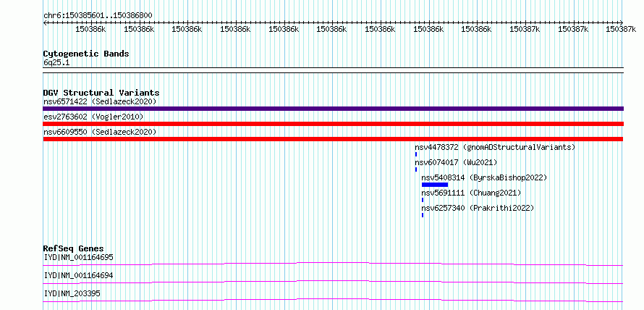Select IYD|NM_001164694 gene label
This screenshot has height=310, width=644.
pyautogui.click(x=78, y=275)
